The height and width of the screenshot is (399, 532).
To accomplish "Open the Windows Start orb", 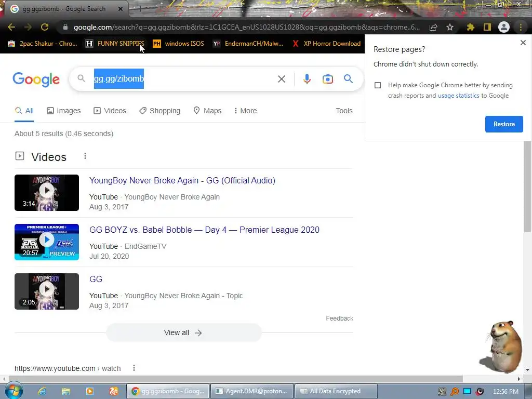I will (14, 391).
